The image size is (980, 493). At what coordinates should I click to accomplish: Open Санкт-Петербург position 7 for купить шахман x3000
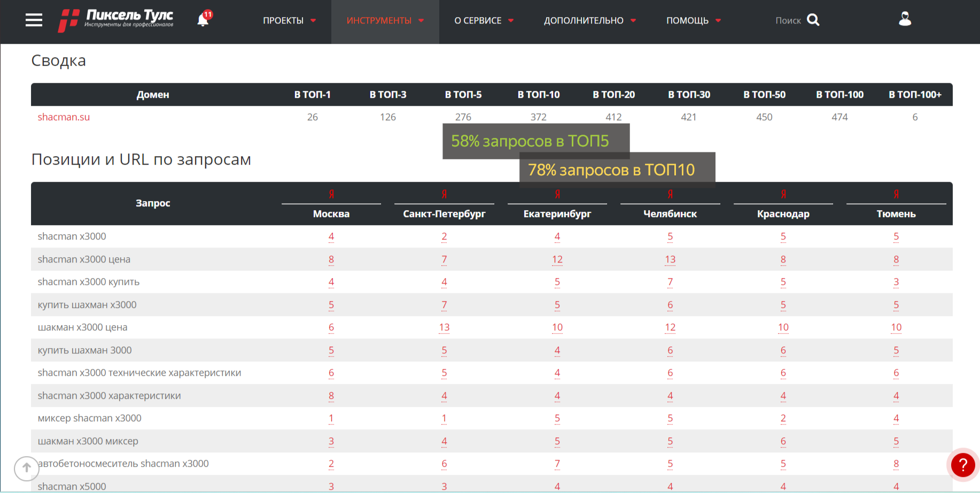pyautogui.click(x=444, y=305)
